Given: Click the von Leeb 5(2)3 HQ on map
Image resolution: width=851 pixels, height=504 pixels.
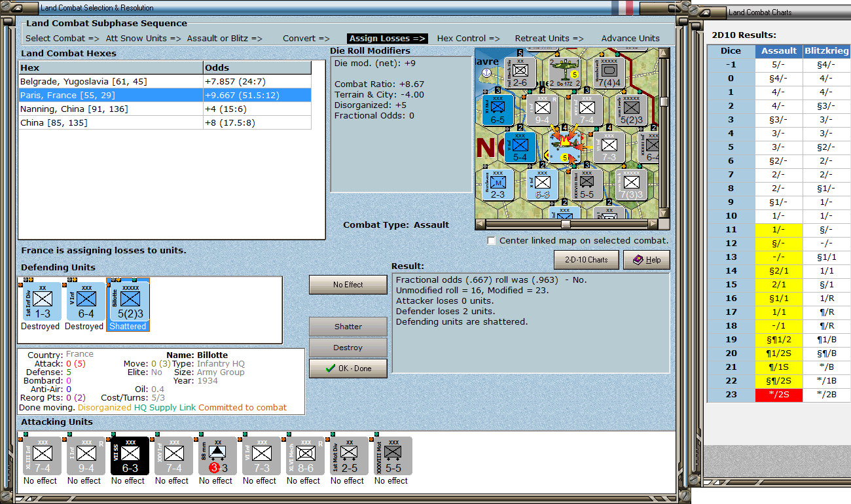Looking at the screenshot, I should click(x=631, y=109).
